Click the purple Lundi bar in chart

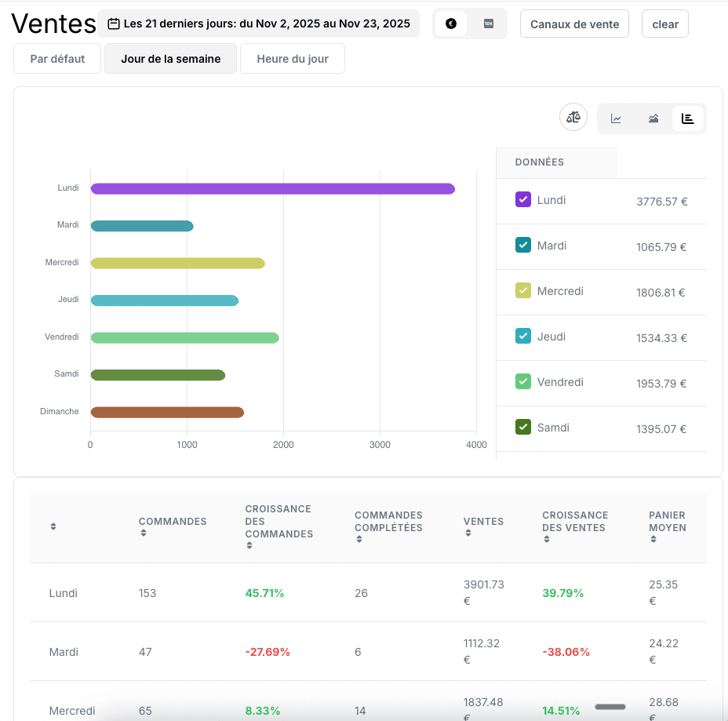pos(272,188)
